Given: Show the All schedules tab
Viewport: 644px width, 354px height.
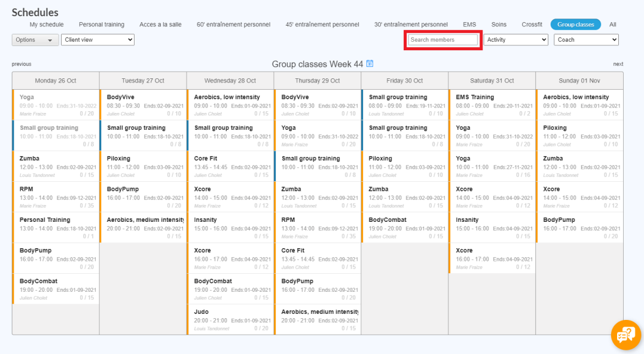Looking at the screenshot, I should click(612, 25).
